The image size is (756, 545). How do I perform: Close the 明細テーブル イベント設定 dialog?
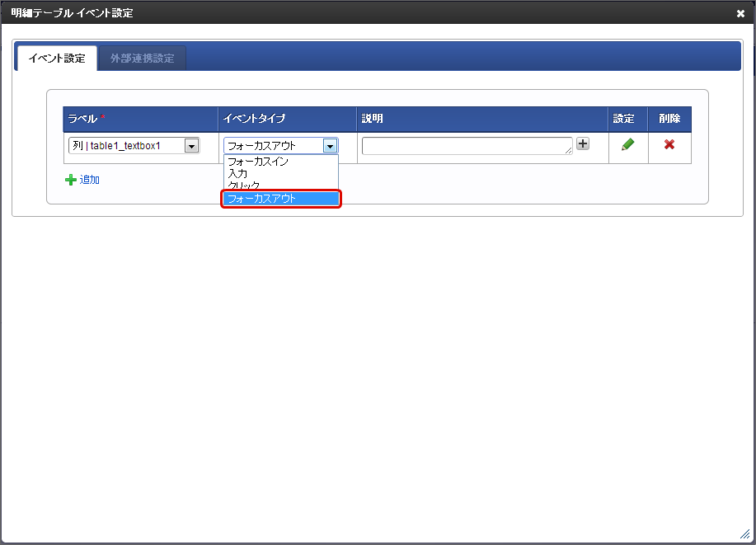coord(740,13)
